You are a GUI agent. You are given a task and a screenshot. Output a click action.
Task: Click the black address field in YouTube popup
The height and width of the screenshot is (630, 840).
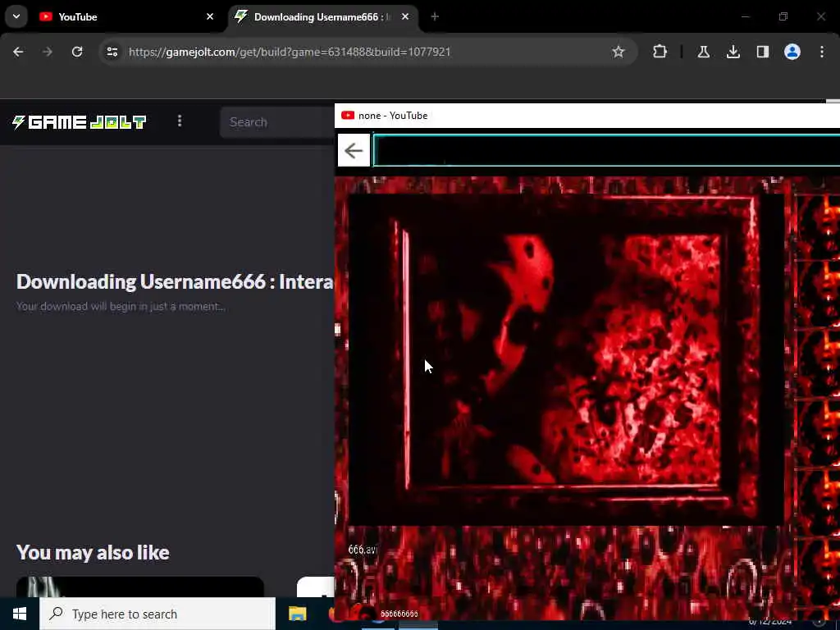pyautogui.click(x=606, y=151)
